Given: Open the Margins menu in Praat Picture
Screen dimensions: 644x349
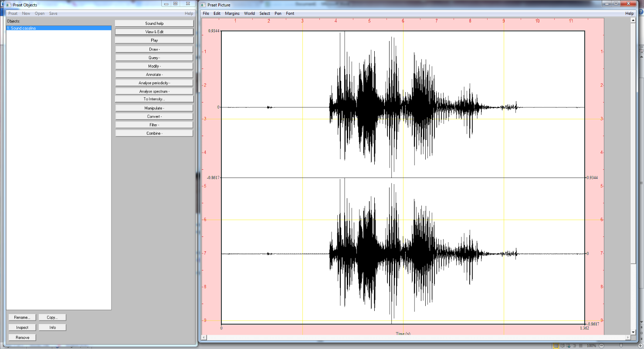Looking at the screenshot, I should click(x=232, y=14).
